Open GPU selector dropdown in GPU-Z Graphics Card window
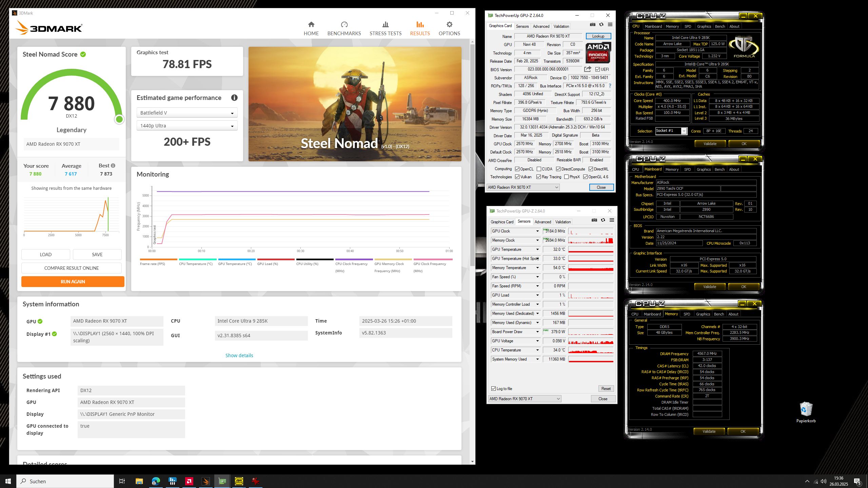Screen dimensions: 868x488 [x=523, y=187]
